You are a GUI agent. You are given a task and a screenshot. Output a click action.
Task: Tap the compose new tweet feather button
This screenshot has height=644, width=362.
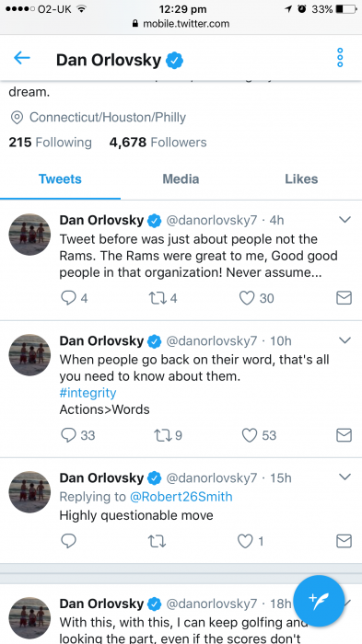click(319, 601)
